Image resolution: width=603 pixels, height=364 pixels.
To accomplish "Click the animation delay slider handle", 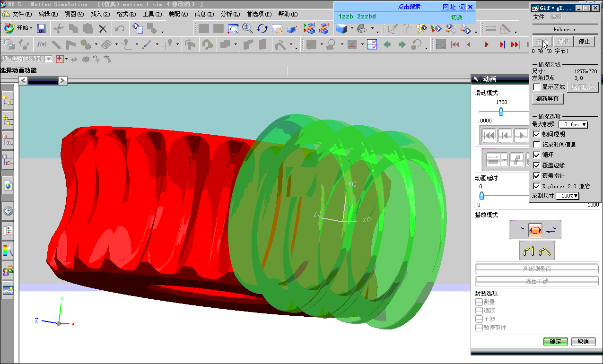I will [481, 196].
